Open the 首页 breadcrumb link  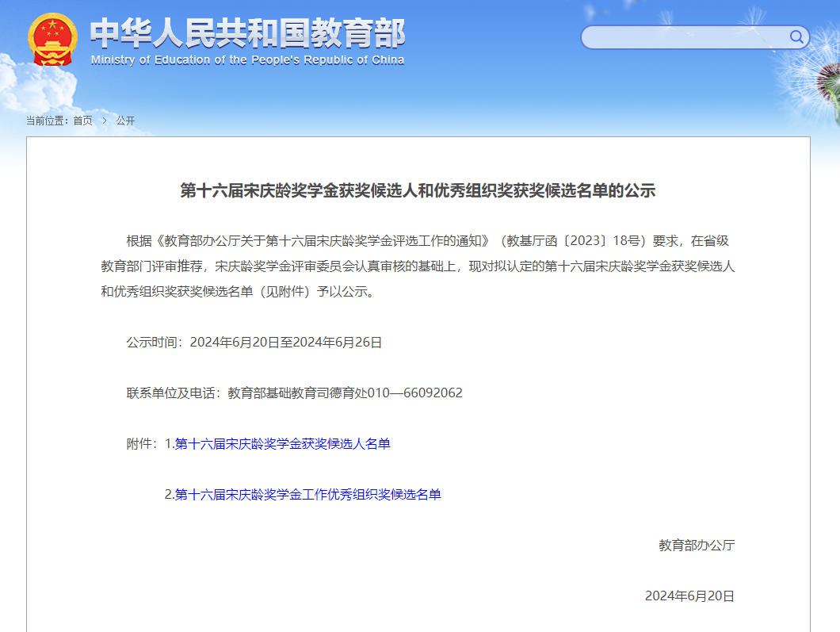click(82, 121)
